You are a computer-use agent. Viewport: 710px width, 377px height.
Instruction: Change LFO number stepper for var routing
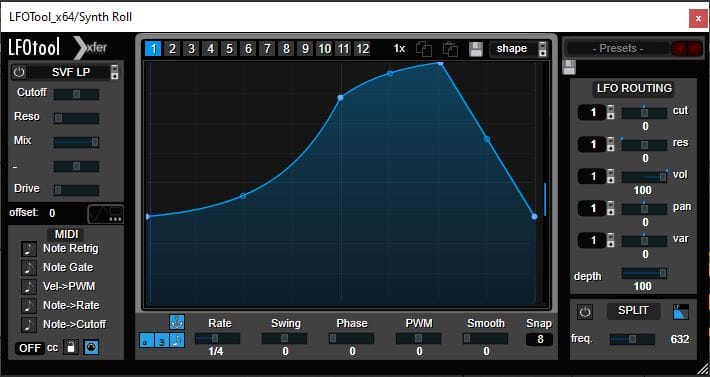(x=610, y=241)
